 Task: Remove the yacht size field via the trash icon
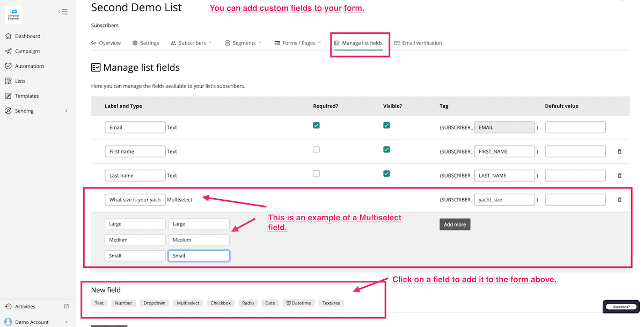[619, 200]
